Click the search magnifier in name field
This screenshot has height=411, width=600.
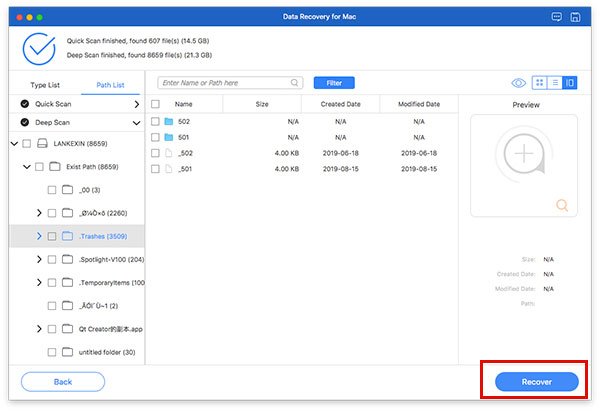[x=294, y=83]
